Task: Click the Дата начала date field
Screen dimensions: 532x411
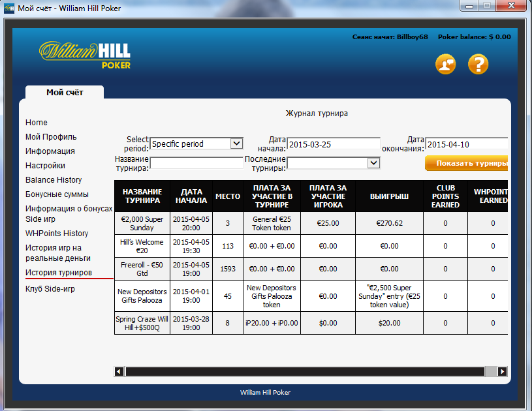Action: 334,144
